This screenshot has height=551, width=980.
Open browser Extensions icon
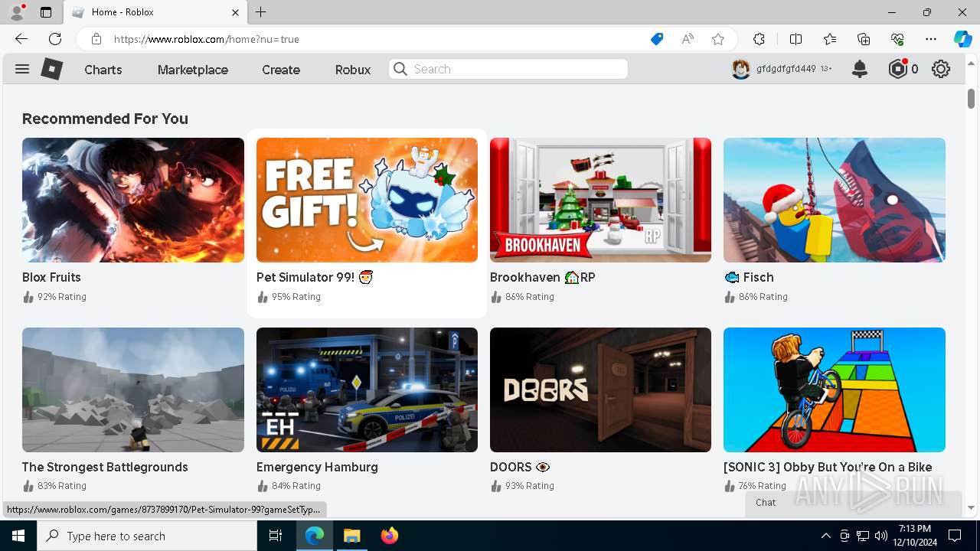click(x=759, y=39)
